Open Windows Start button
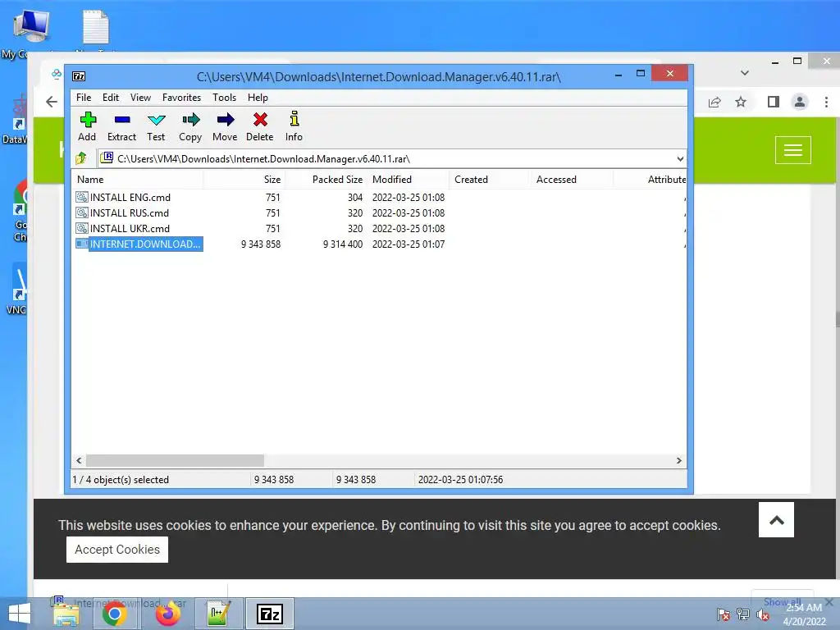The image size is (840, 630). (20, 614)
